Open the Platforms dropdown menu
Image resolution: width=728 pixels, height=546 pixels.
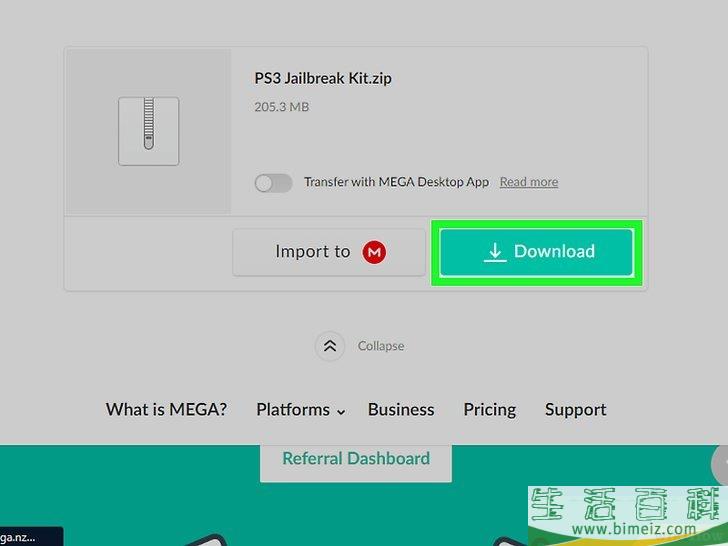coord(300,410)
